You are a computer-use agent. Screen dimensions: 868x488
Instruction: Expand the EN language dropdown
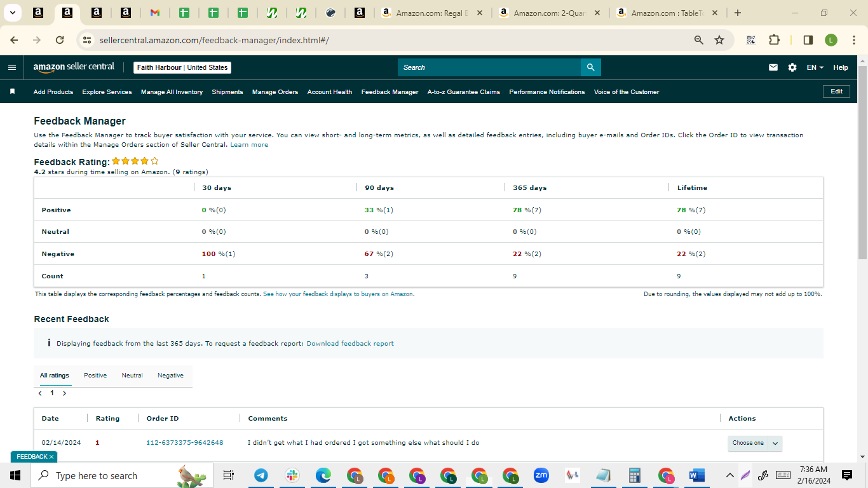[815, 67]
